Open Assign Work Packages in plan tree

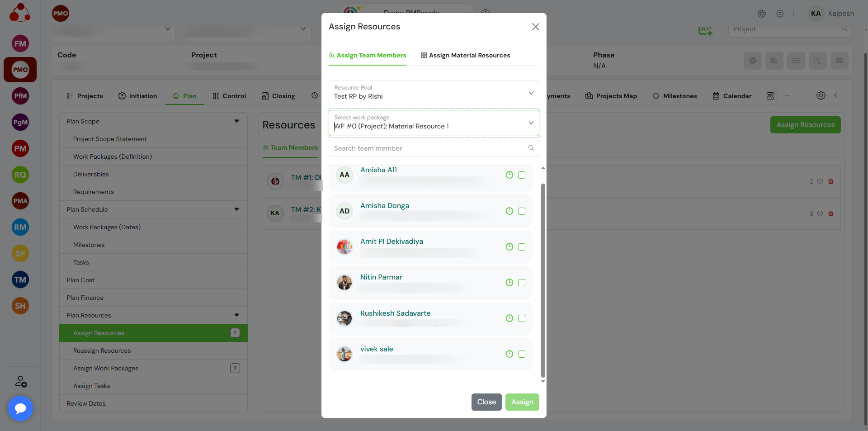[153, 368]
